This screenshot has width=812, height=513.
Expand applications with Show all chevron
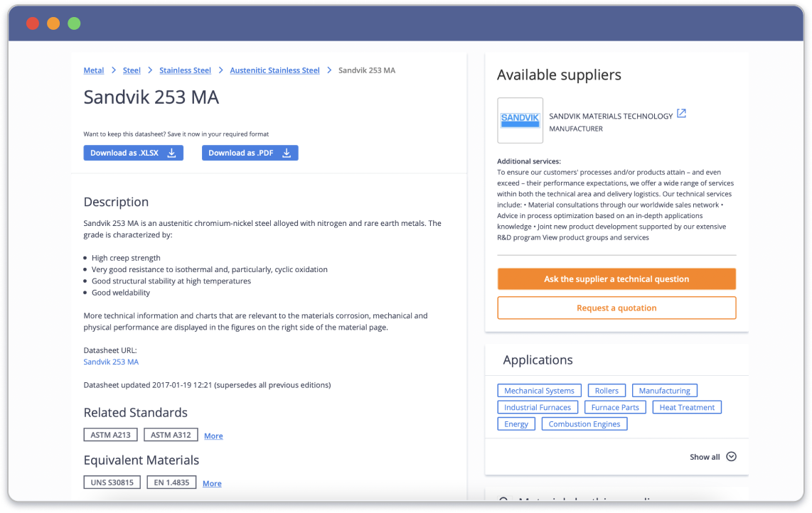731,457
